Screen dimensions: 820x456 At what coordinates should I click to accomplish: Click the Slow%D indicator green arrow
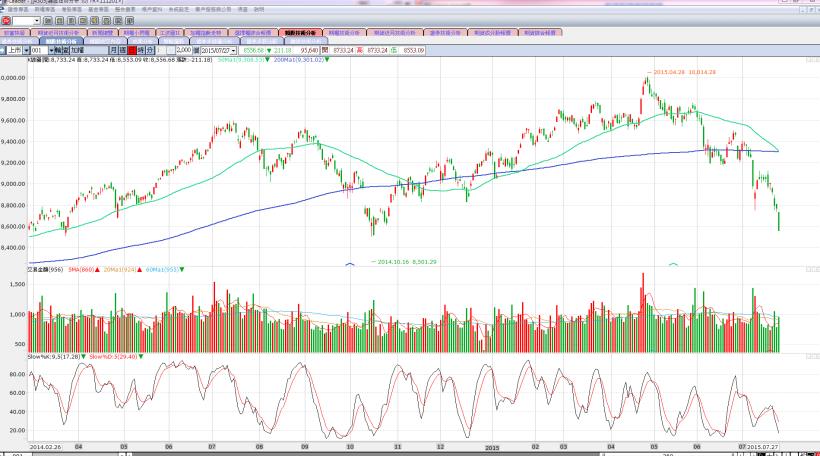click(x=141, y=356)
